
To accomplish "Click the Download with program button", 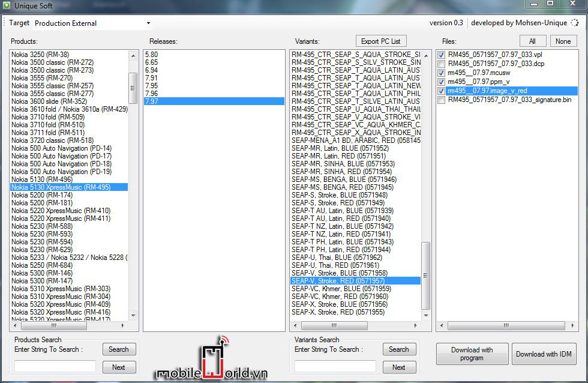I will point(472,354).
